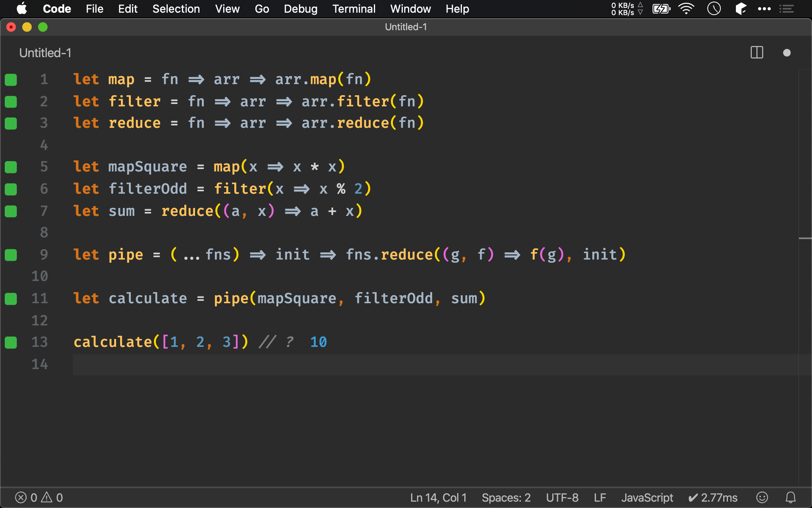Open the Help menu
812x508 pixels.
pos(457,9)
